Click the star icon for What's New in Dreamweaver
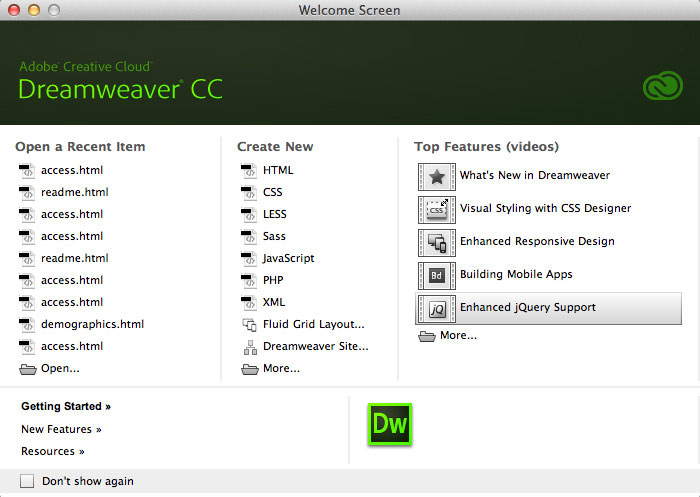This screenshot has width=700, height=497. pos(437,177)
